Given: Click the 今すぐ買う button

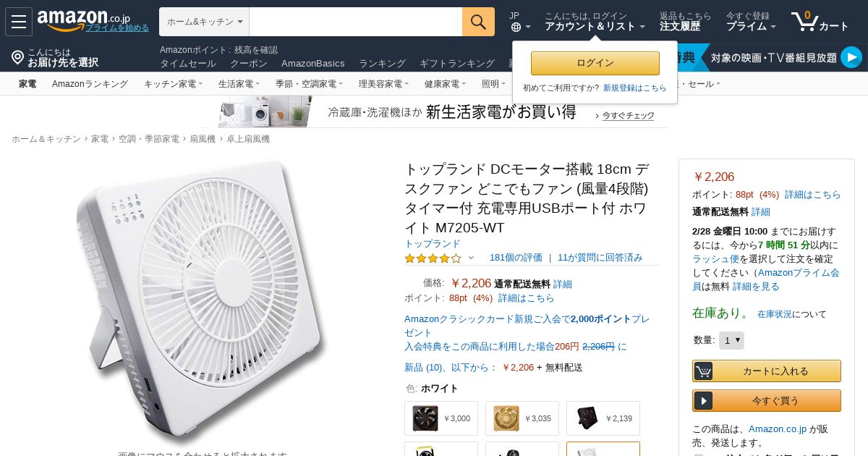Looking at the screenshot, I should (767, 400).
